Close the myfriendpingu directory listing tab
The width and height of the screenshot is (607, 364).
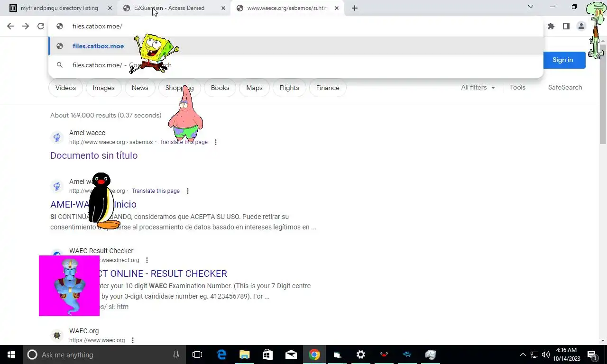pos(110,8)
